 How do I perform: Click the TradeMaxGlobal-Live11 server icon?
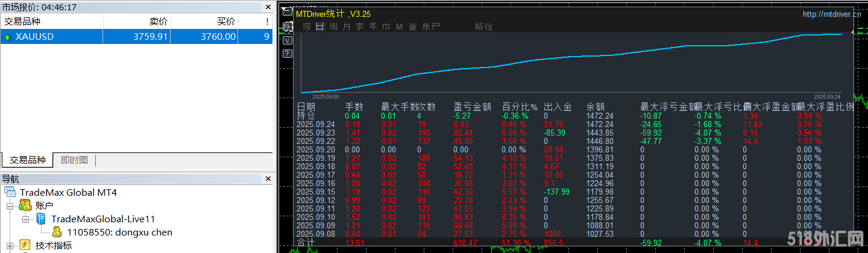pos(41,219)
